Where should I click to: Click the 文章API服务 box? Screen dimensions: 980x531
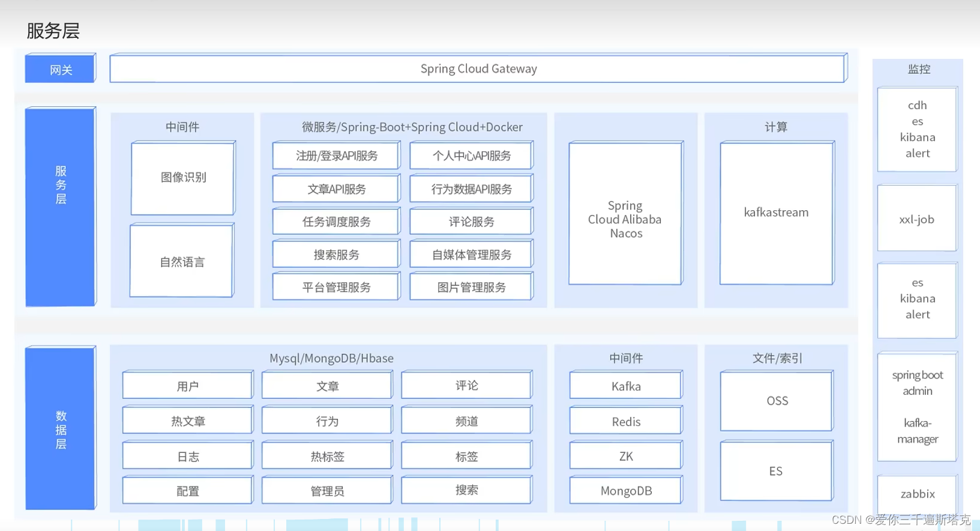(336, 189)
